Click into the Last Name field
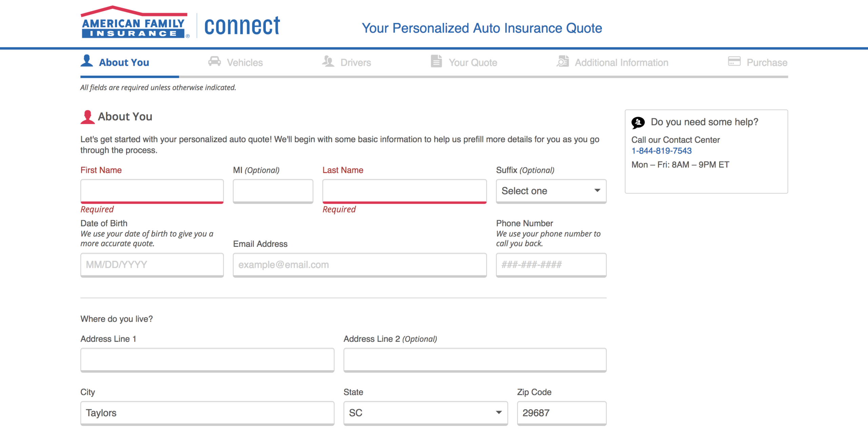This screenshot has height=434, width=868. pos(404,191)
